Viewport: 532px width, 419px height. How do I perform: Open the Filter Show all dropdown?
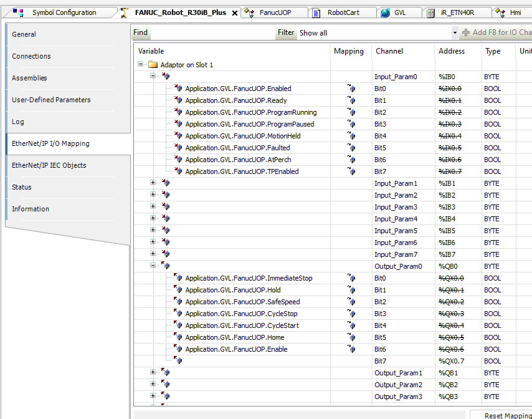[x=455, y=32]
